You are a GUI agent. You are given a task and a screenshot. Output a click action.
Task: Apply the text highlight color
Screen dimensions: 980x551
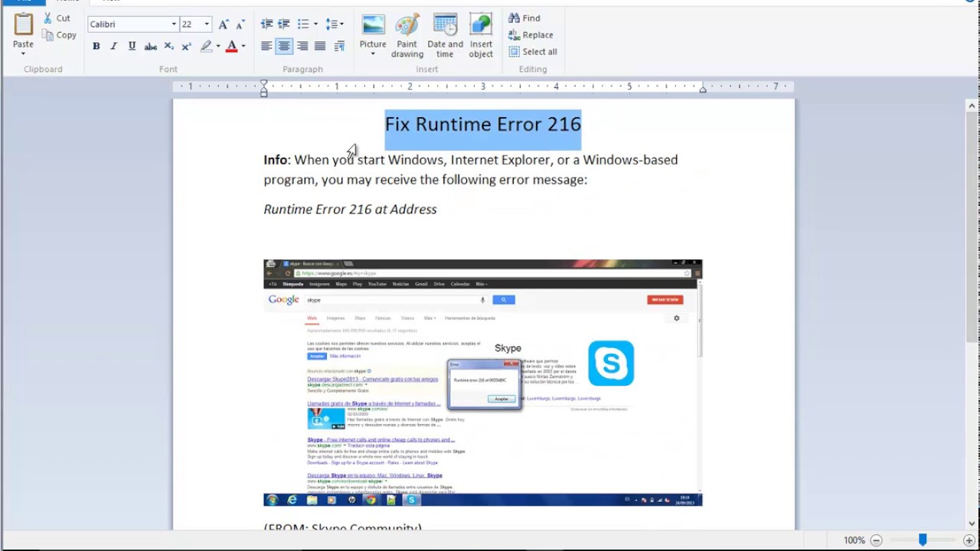(x=206, y=47)
